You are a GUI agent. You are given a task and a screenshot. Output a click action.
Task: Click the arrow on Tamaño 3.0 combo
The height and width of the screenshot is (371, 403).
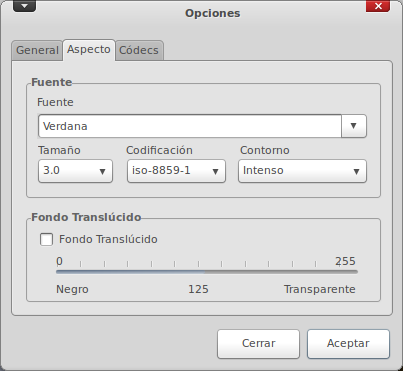click(102, 171)
